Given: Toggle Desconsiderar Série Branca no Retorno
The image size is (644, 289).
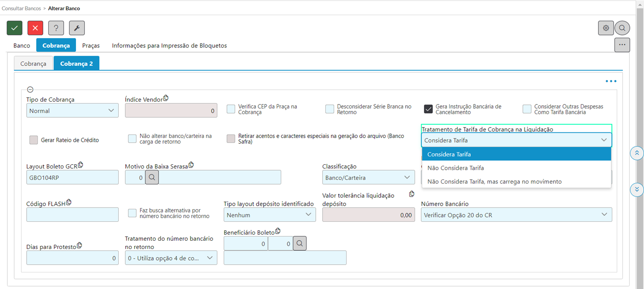Looking at the screenshot, I should pyautogui.click(x=330, y=109).
